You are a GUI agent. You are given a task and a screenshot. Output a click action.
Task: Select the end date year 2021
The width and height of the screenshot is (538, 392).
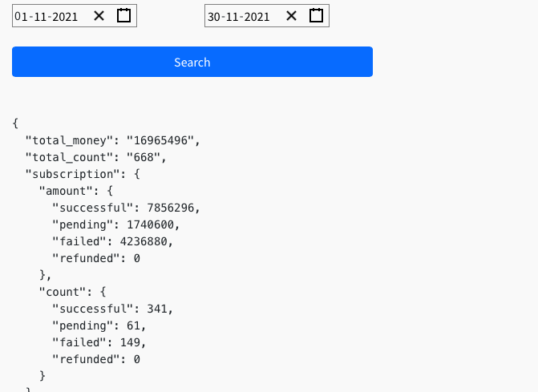(257, 16)
